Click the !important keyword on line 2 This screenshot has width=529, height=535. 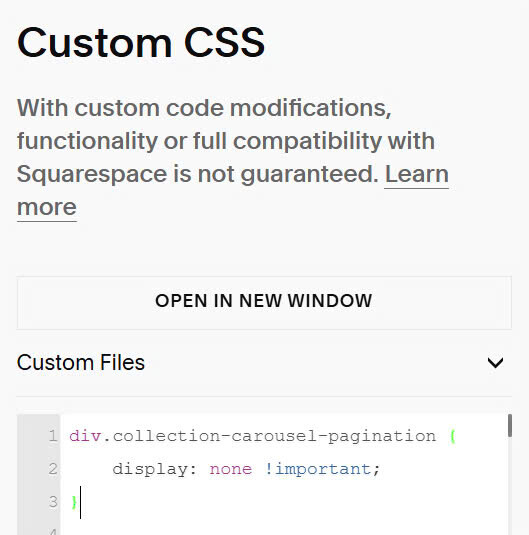click(x=318, y=469)
